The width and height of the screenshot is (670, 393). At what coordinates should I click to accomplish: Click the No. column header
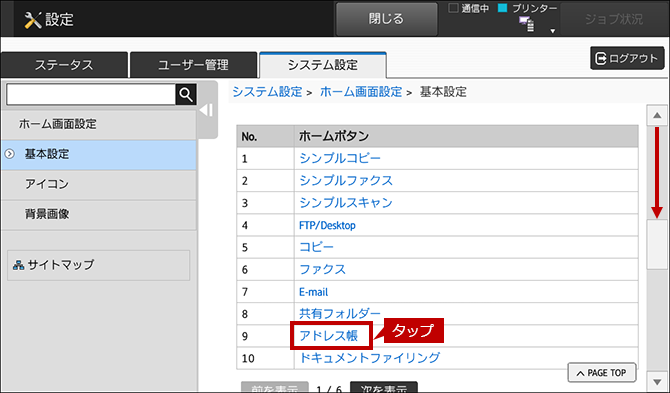click(x=265, y=136)
